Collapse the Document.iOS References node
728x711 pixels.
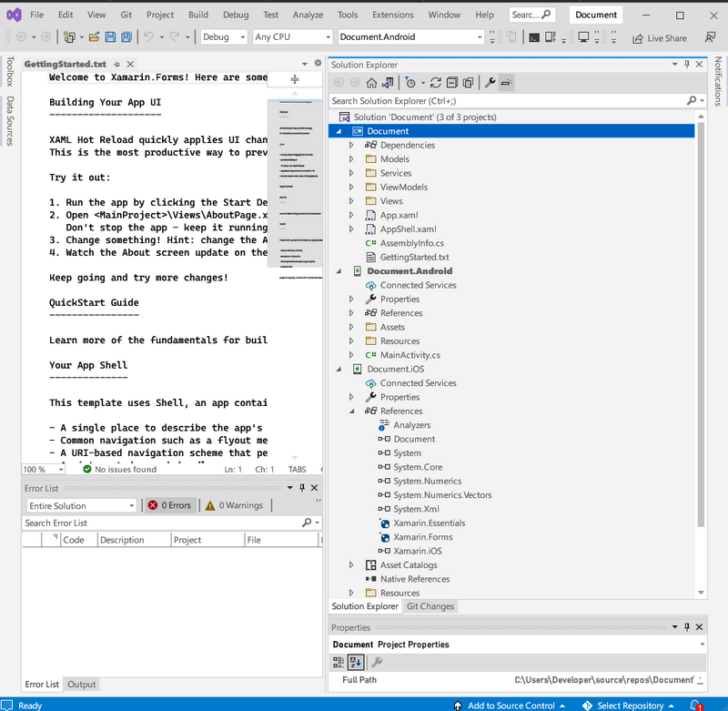pyautogui.click(x=351, y=411)
